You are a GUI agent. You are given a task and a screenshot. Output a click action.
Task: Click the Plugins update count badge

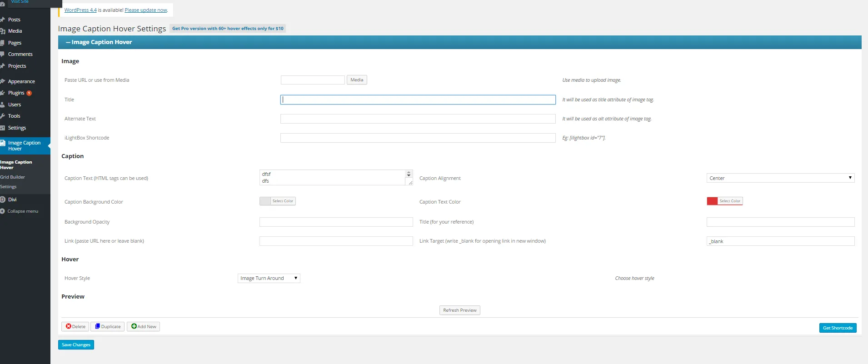(29, 93)
